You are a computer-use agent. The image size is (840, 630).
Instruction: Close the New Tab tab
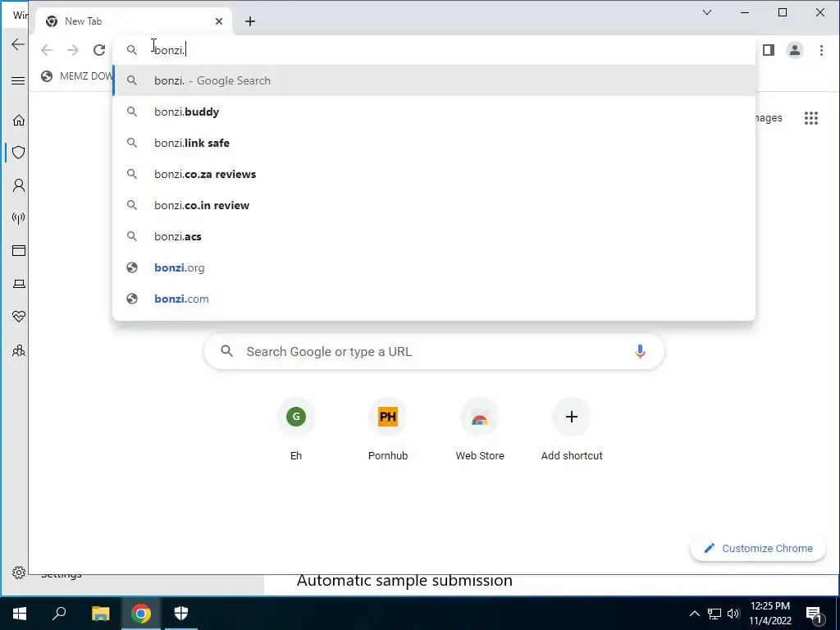click(218, 21)
